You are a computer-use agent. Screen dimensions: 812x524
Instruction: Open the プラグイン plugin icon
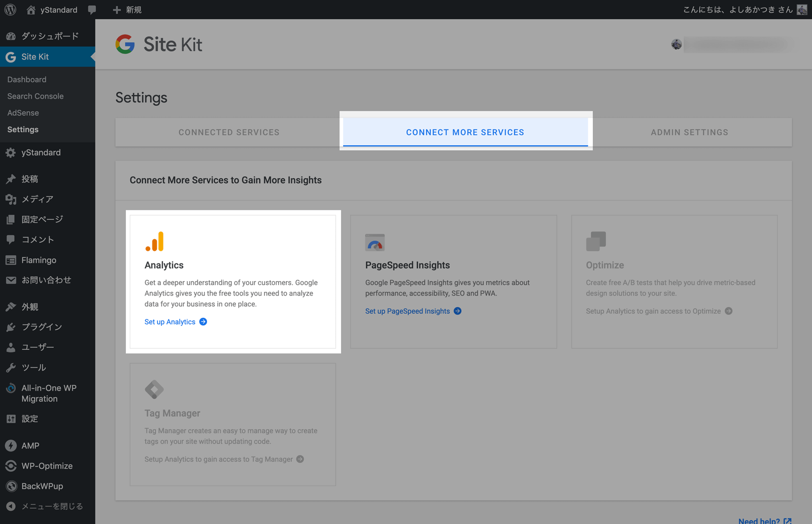point(11,327)
